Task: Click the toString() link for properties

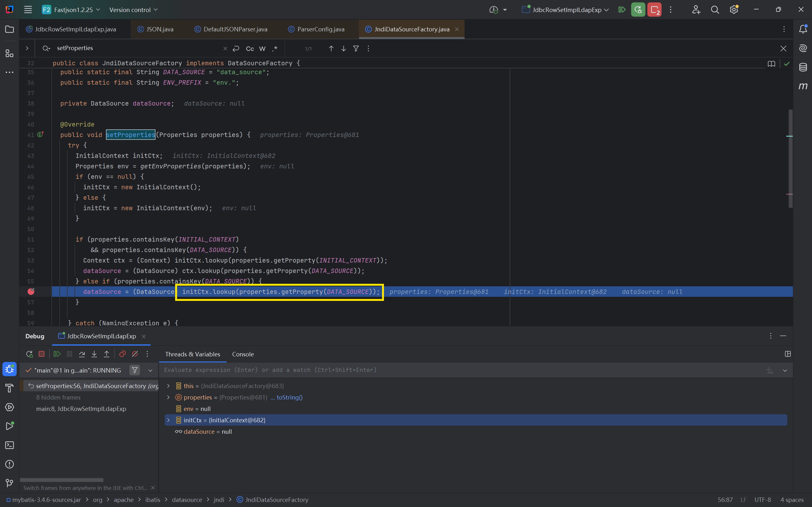Action: tap(290, 397)
